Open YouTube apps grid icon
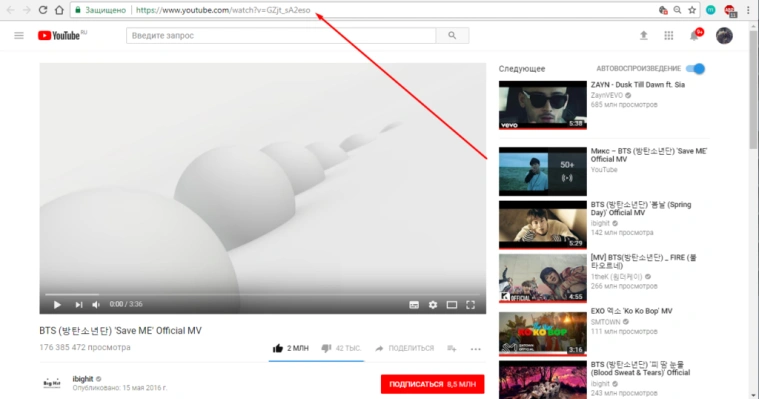This screenshot has height=399, width=759. (x=669, y=35)
